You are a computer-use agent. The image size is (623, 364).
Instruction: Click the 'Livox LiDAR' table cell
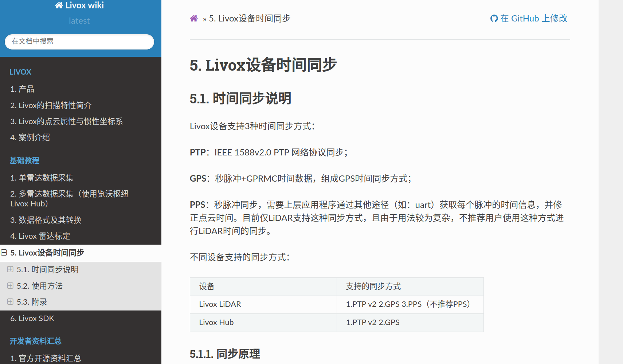pos(263,304)
